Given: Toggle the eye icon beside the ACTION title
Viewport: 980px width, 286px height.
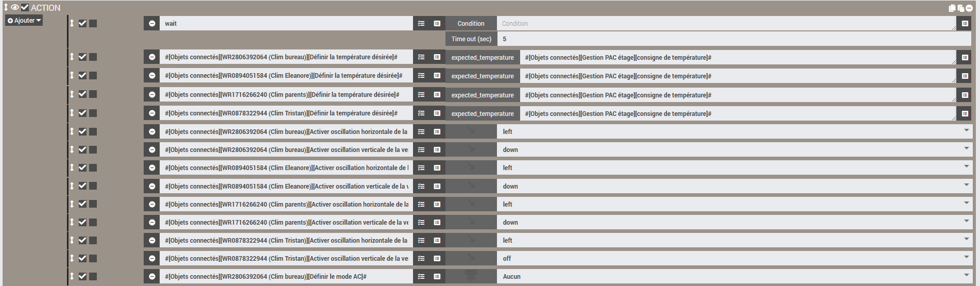Looking at the screenshot, I should point(15,7).
